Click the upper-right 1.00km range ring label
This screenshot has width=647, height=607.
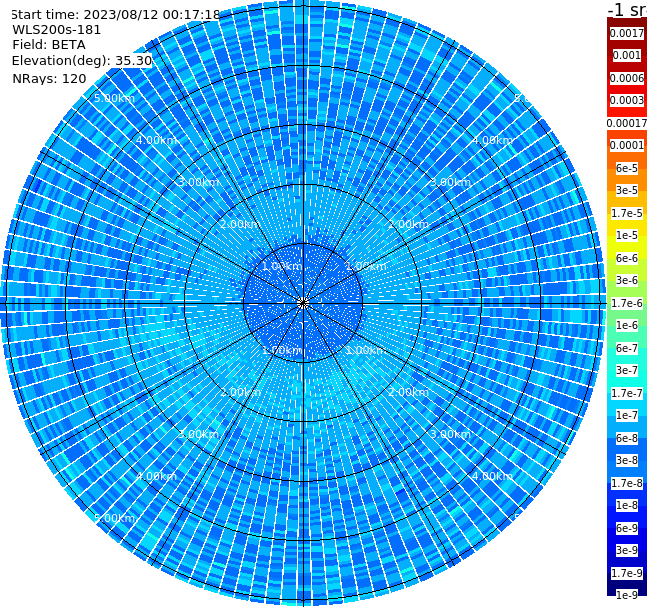tap(366, 266)
